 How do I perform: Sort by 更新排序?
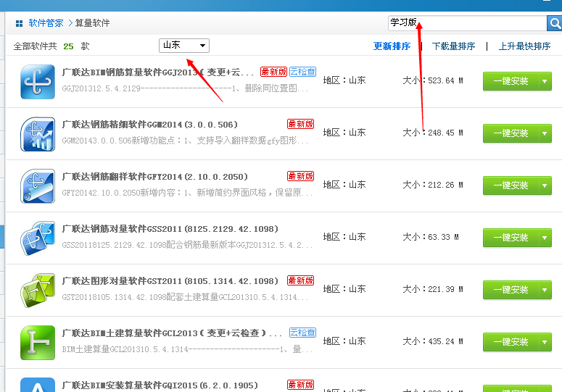pyautogui.click(x=392, y=46)
